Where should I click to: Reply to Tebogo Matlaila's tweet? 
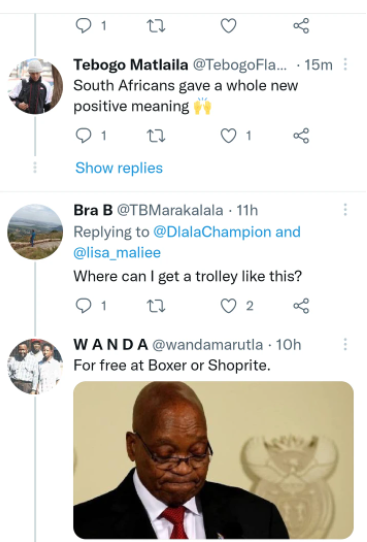83,136
